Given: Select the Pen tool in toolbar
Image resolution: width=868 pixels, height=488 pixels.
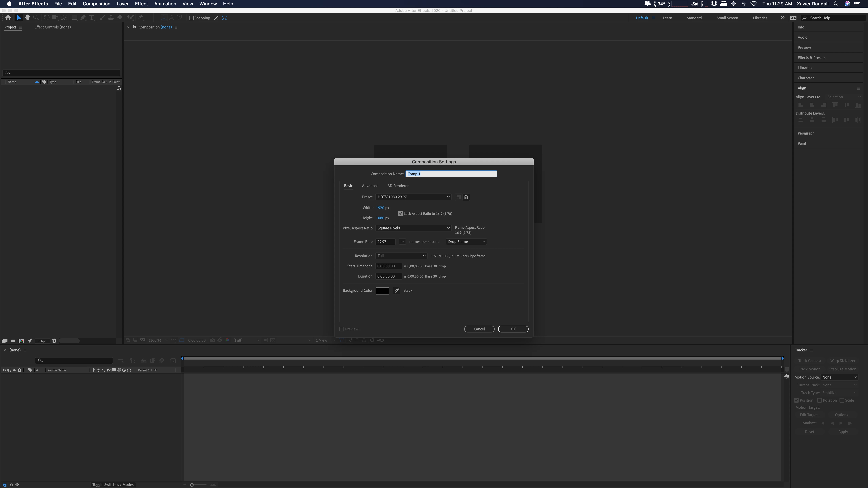Looking at the screenshot, I should [x=83, y=17].
